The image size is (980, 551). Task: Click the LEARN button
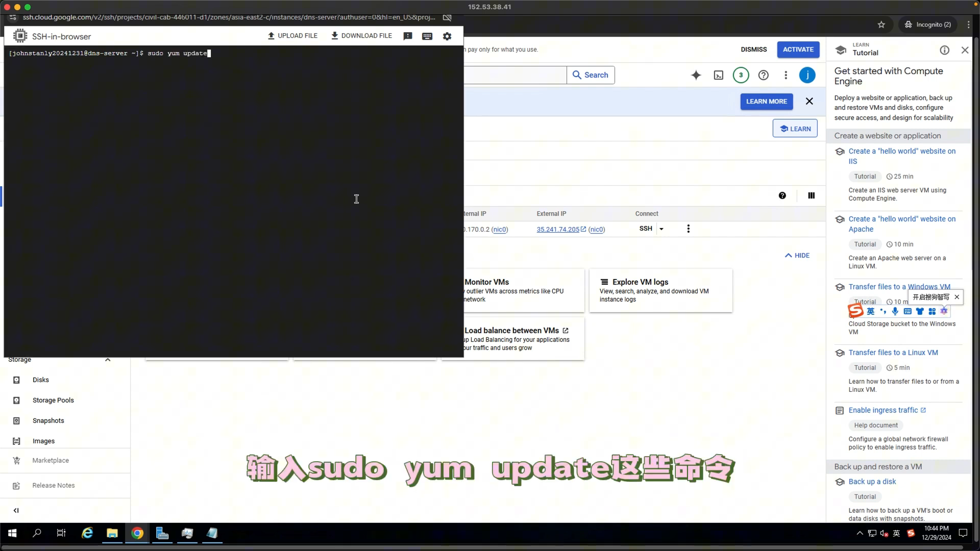[795, 129]
